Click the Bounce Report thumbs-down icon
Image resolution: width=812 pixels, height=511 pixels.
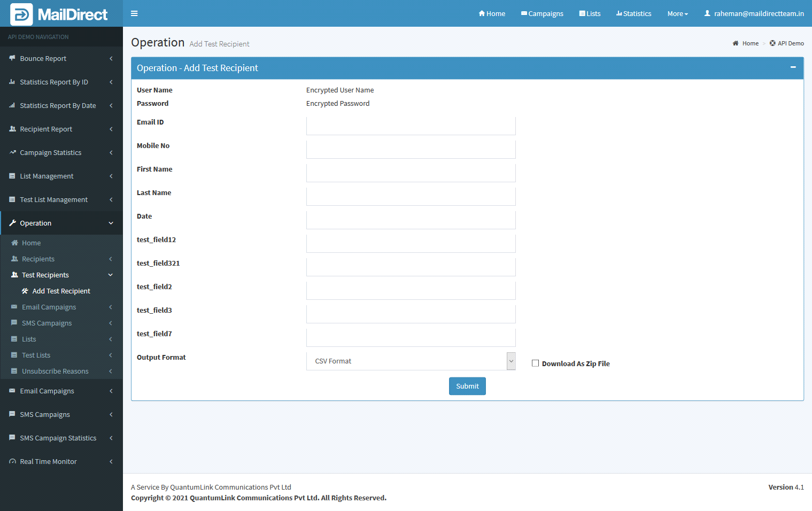pos(12,58)
